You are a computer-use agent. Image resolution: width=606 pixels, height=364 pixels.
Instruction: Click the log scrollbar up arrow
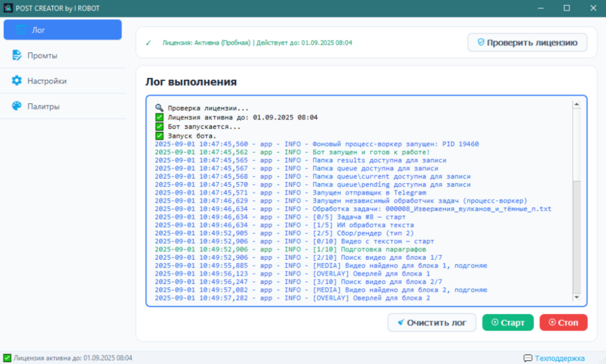pyautogui.click(x=576, y=105)
